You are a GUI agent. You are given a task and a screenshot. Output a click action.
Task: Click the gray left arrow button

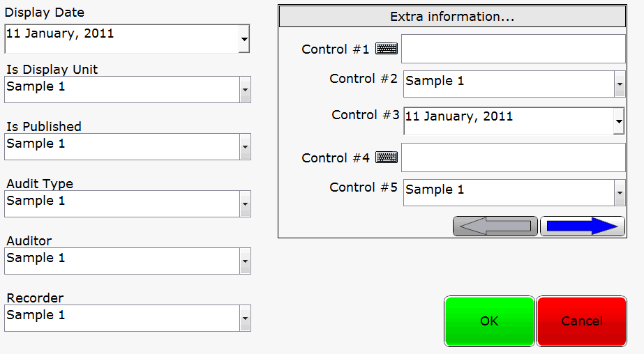click(495, 226)
